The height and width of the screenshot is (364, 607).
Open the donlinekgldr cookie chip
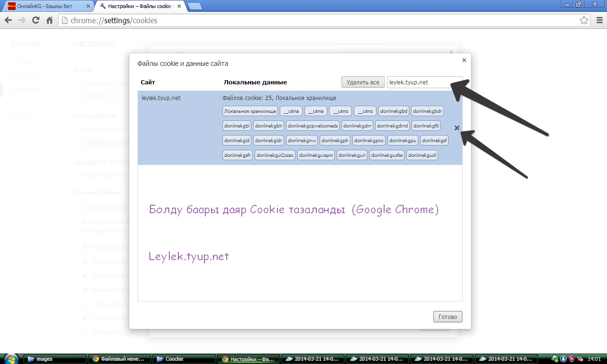click(x=269, y=141)
